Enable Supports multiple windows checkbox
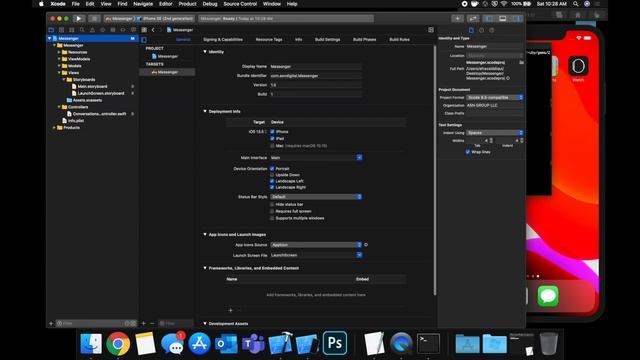 click(x=272, y=218)
